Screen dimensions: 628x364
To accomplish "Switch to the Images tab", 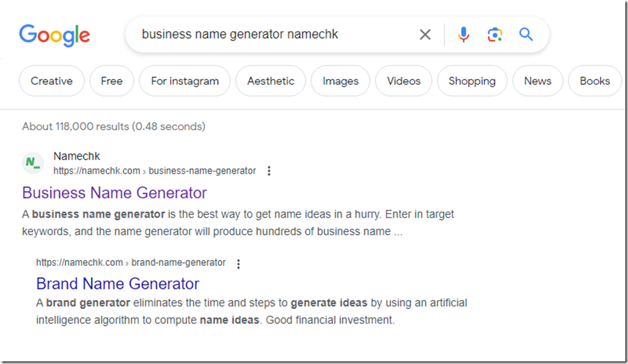I will click(x=340, y=81).
